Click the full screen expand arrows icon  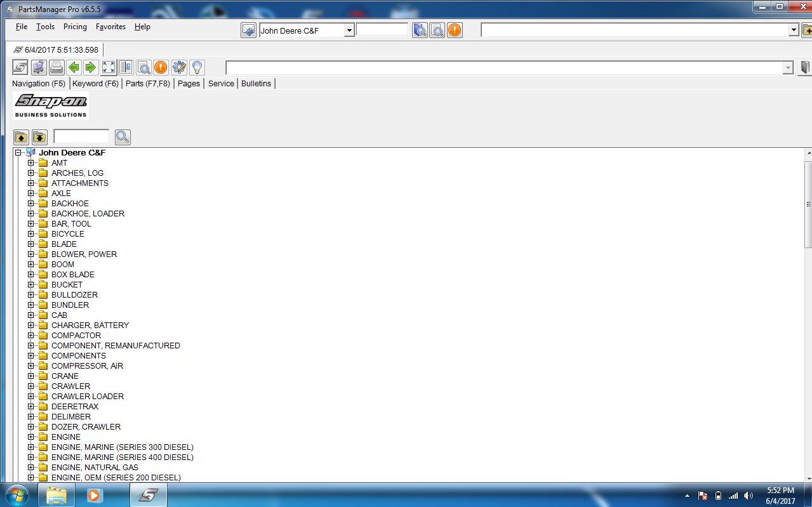coord(109,67)
